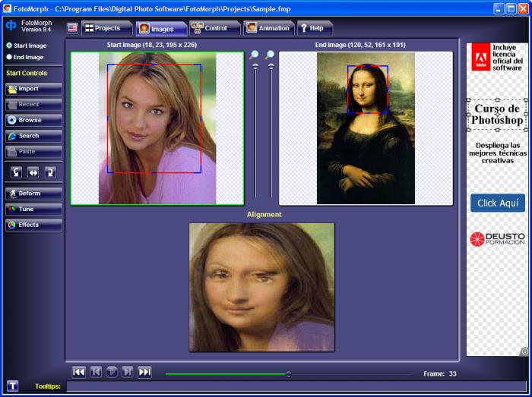Click the flip horizontal icon
Viewport: 532px width, 397px height.
33,172
